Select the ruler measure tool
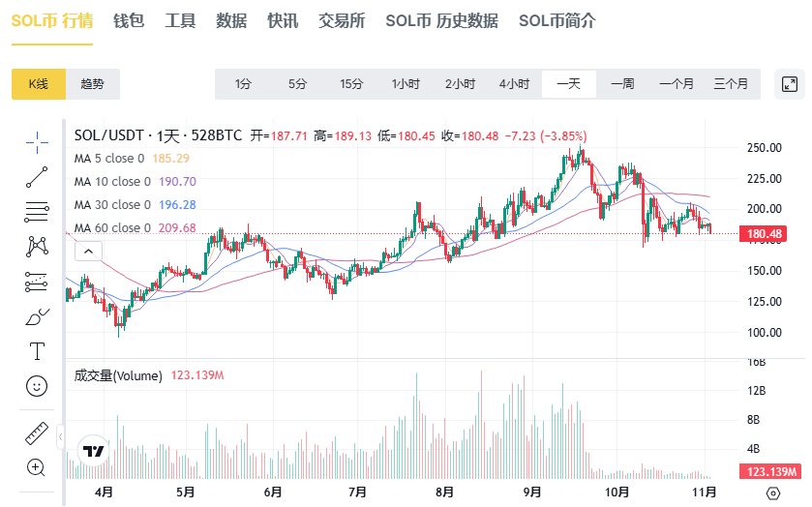This screenshot has width=812, height=507. point(37,432)
